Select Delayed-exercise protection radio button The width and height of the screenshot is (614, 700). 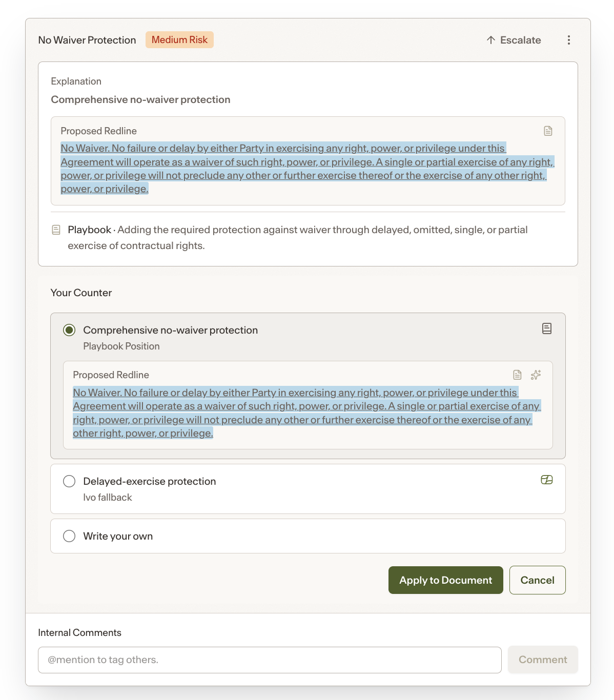tap(69, 481)
